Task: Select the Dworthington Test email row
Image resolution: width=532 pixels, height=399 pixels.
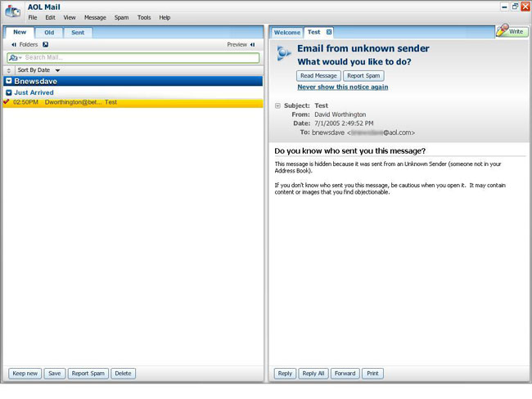Action: (133, 102)
